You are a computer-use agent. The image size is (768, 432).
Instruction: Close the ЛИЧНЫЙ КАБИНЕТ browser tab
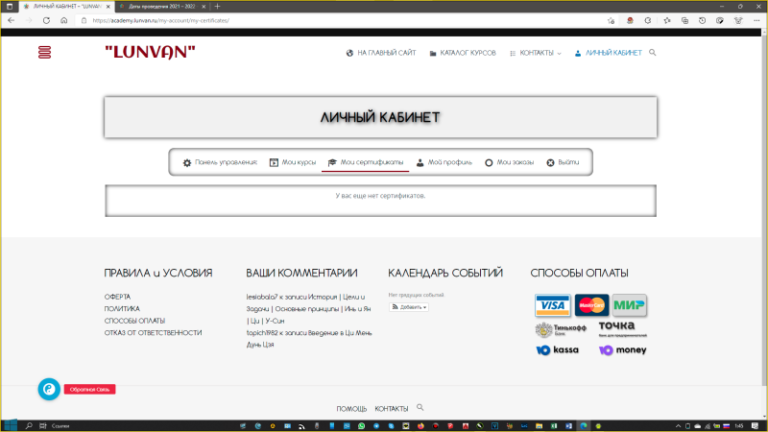(x=108, y=6)
